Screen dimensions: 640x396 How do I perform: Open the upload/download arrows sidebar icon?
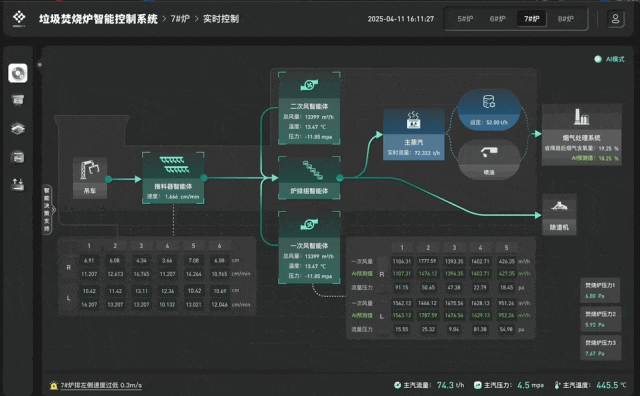pyautogui.click(x=18, y=185)
